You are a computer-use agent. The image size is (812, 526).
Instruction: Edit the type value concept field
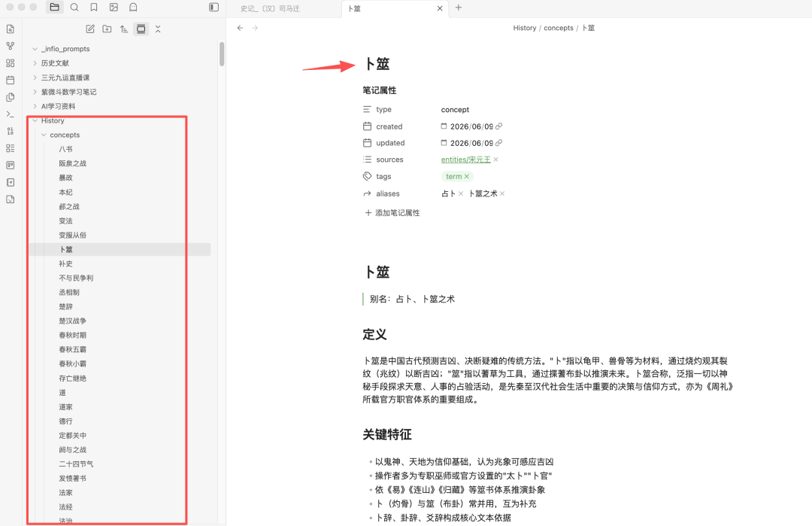point(455,109)
